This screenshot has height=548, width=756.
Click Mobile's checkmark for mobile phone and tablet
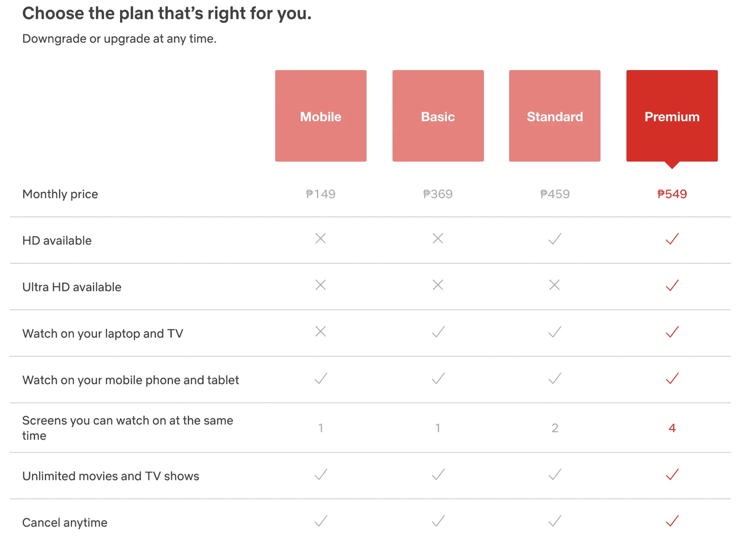(321, 378)
